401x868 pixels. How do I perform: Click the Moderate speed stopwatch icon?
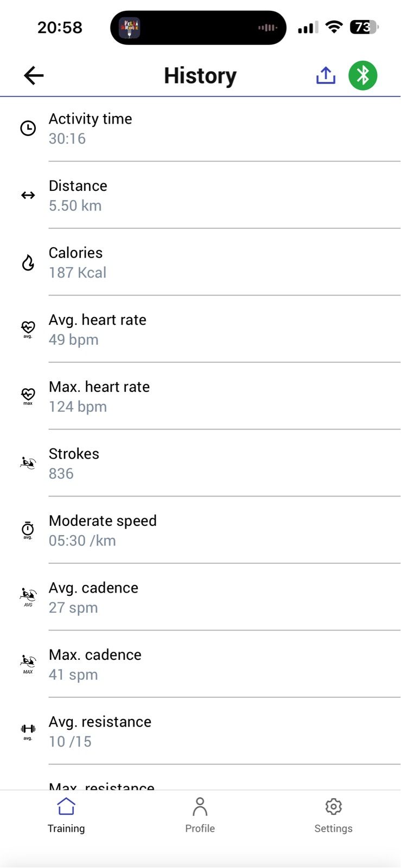pyautogui.click(x=28, y=530)
